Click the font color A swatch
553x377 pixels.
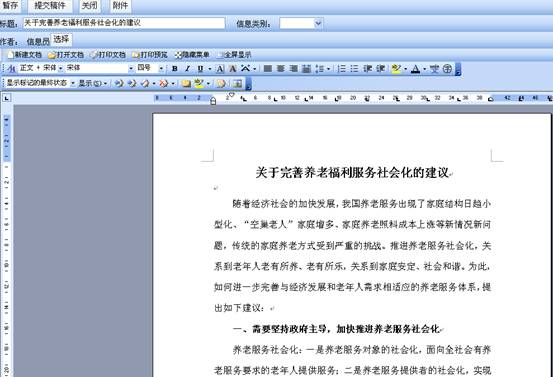[415, 68]
